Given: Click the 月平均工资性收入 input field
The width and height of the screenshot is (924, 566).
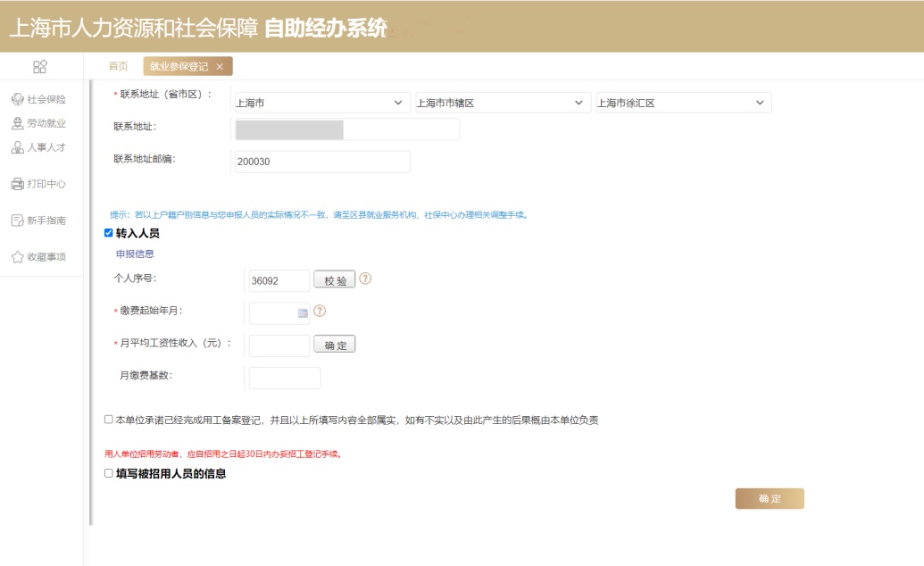Looking at the screenshot, I should (x=279, y=345).
